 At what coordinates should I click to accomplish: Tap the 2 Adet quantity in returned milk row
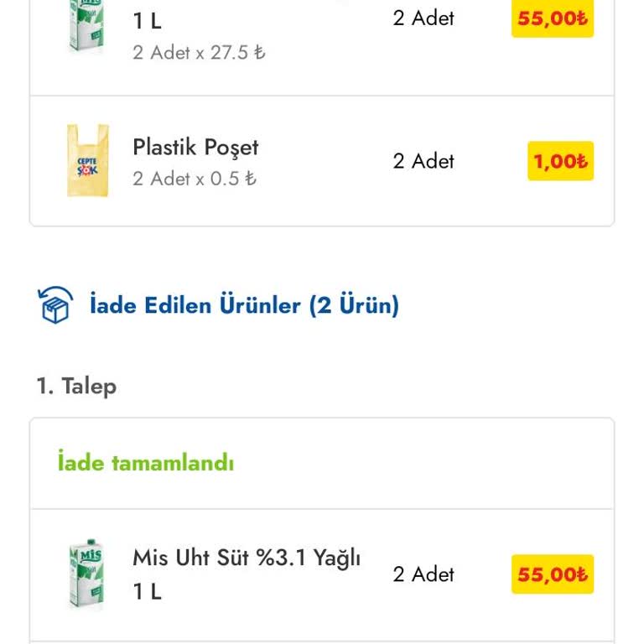click(423, 574)
